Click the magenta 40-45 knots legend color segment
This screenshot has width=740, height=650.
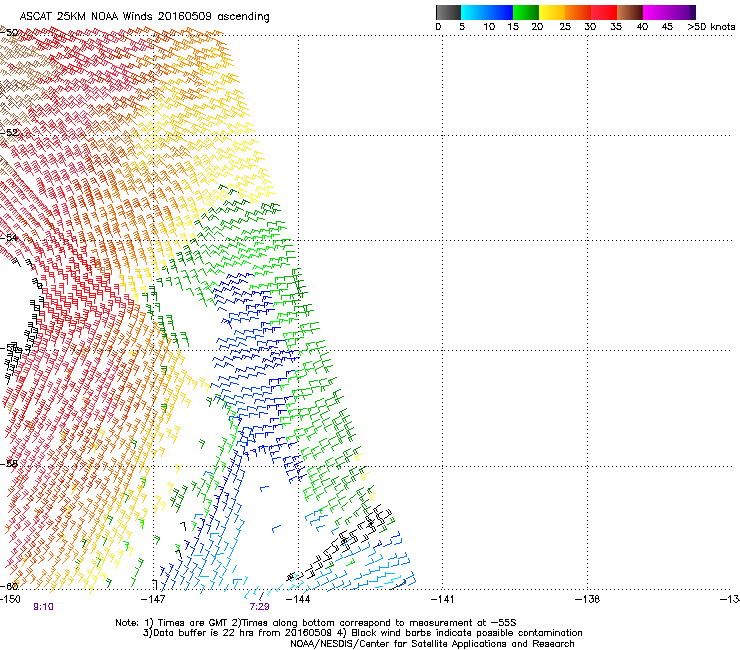(x=656, y=12)
